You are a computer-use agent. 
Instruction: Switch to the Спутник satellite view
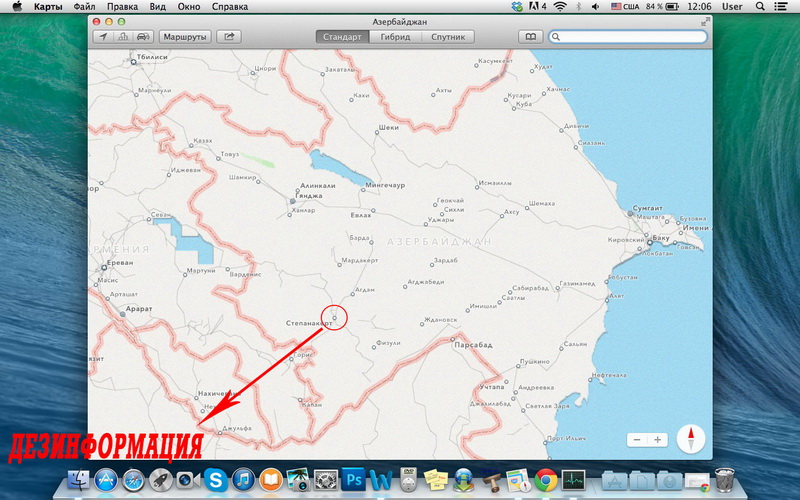pos(448,37)
